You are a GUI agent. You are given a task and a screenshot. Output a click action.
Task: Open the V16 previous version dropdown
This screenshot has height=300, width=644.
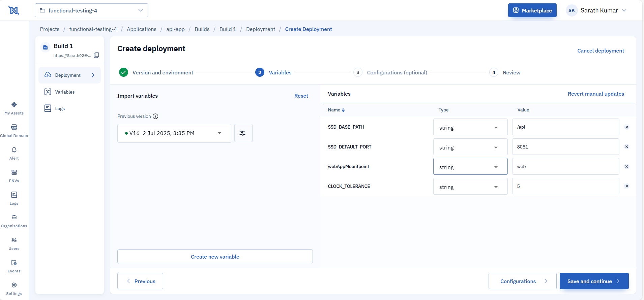(x=174, y=133)
